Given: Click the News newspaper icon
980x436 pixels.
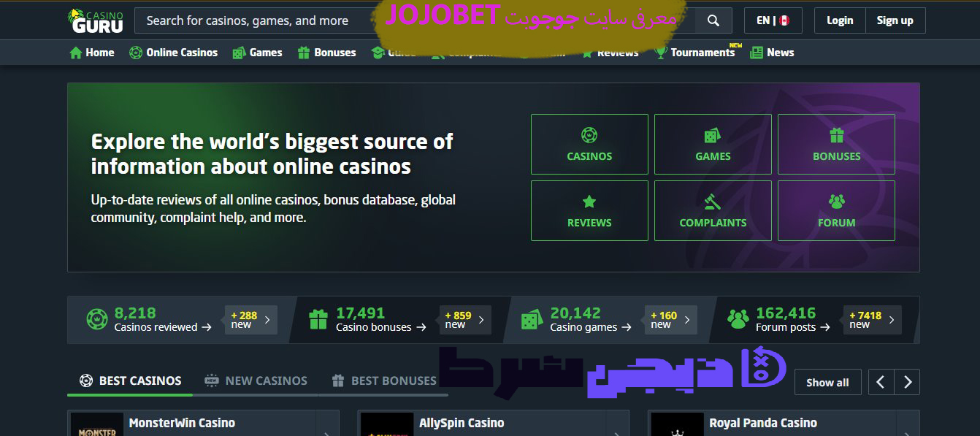Looking at the screenshot, I should click(x=756, y=53).
